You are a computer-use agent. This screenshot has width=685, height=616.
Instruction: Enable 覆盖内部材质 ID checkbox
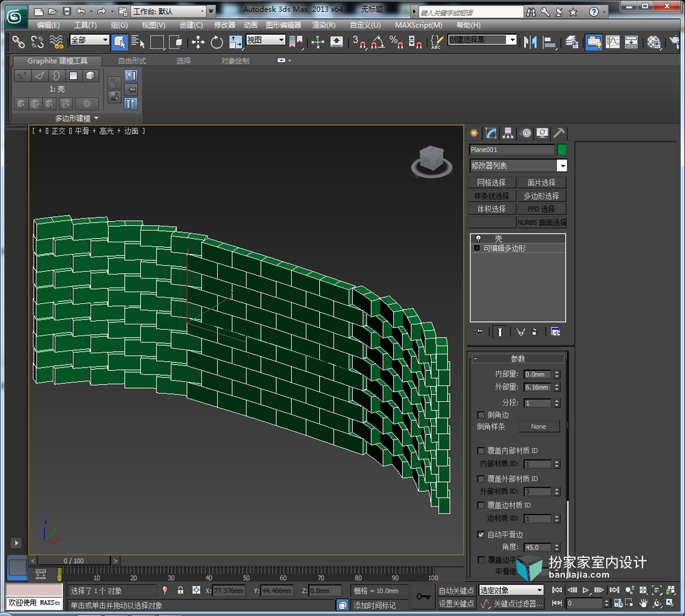pyautogui.click(x=481, y=450)
